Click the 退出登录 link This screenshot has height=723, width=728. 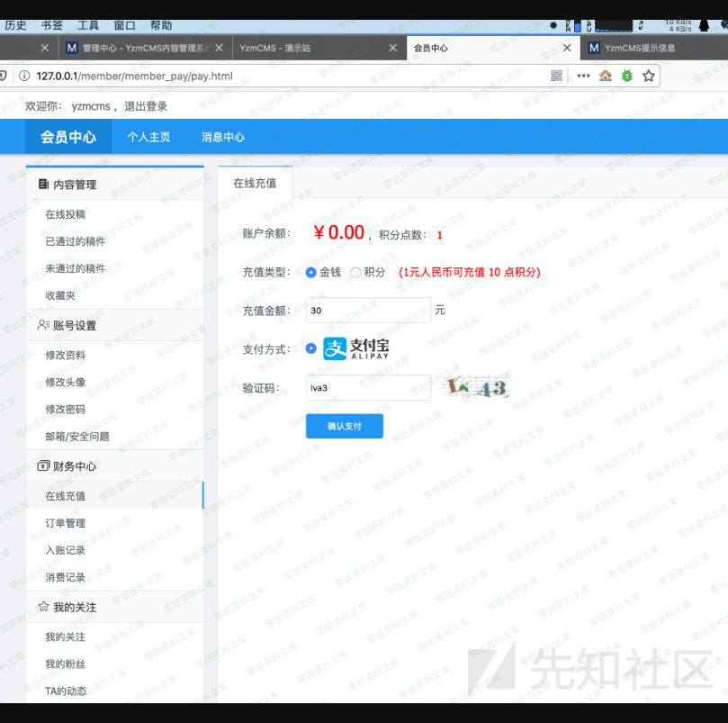(x=146, y=106)
